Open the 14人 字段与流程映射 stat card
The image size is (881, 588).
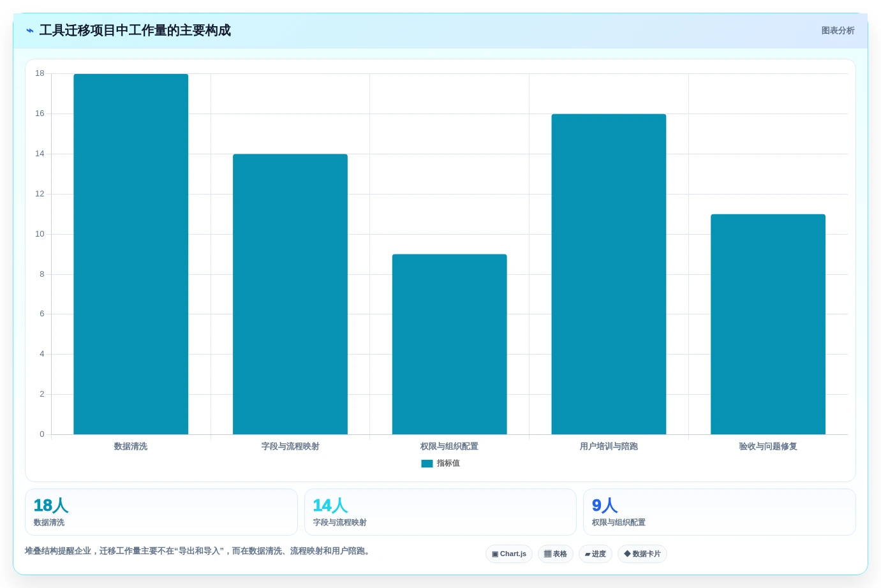[440, 512]
